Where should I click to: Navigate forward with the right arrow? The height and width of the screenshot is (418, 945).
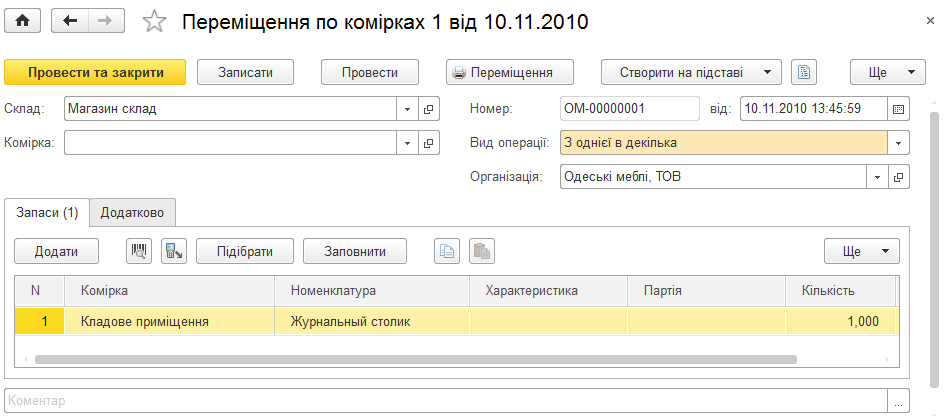106,20
